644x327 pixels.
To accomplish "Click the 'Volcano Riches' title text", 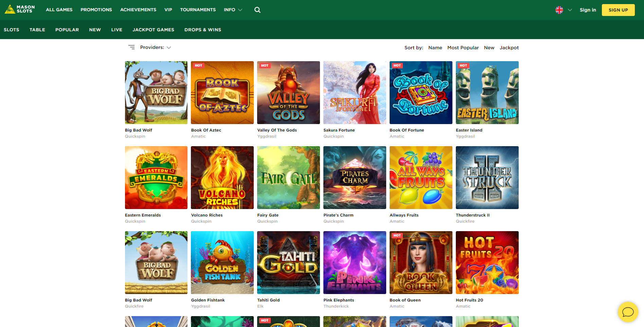I will tap(207, 215).
